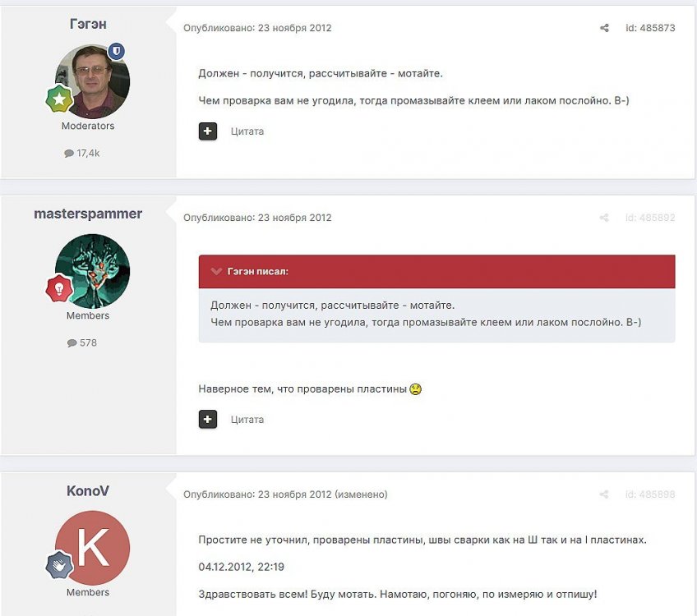Click the plus multiquote button under masterspammer's post
Image resolution: width=697 pixels, height=616 pixels.
click(208, 419)
